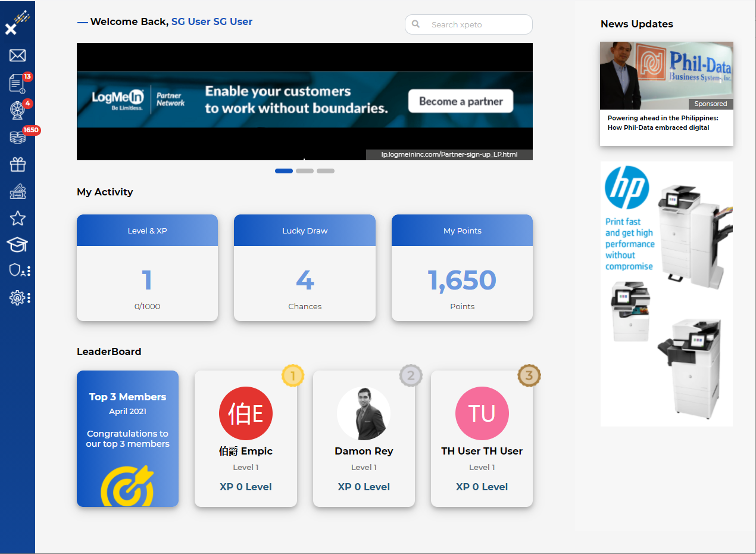Open the My Points activity card
Viewport: 756px width, 554px height.
tap(462, 267)
